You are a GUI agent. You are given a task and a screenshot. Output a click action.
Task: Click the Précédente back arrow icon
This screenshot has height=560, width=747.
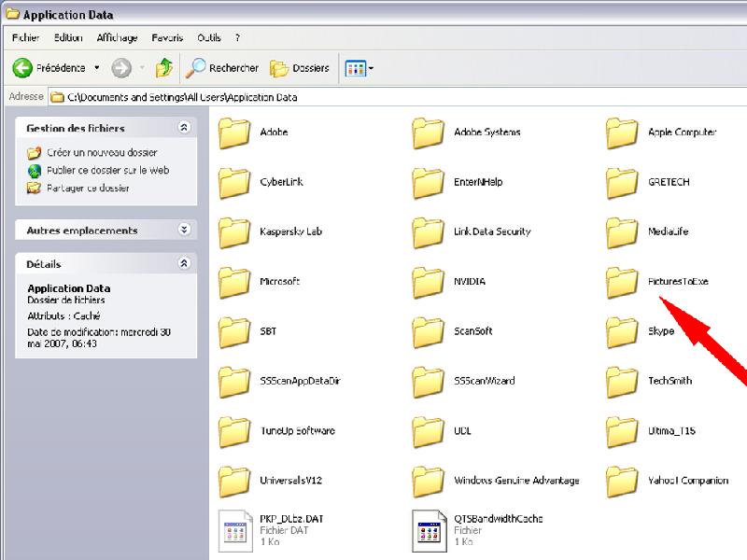(x=21, y=68)
